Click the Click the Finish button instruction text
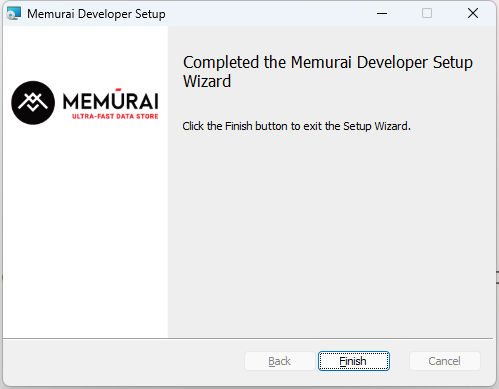The image size is (499, 389). point(296,126)
